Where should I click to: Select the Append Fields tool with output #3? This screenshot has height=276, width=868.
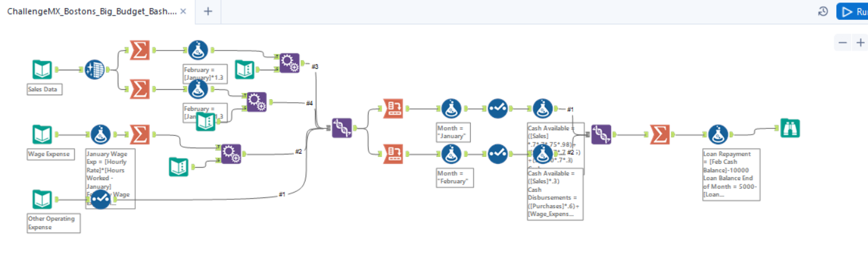tap(288, 63)
